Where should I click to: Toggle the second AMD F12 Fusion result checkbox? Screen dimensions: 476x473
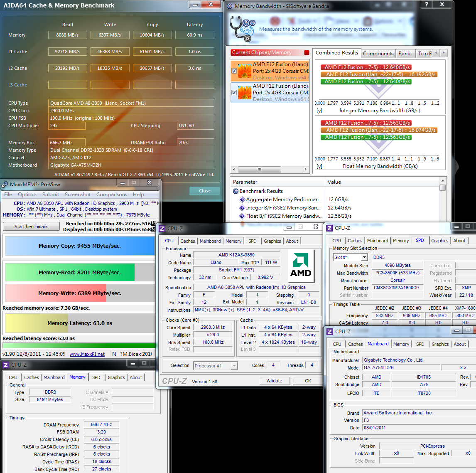pos(234,93)
